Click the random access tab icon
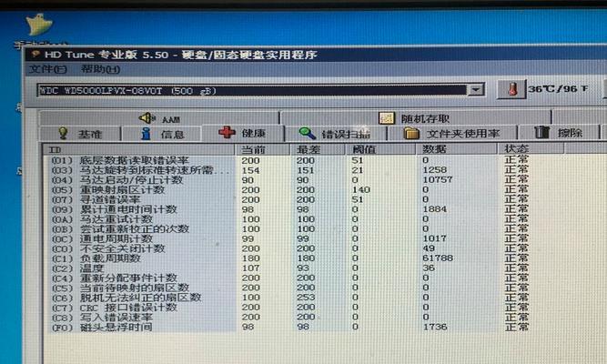 pos(387,118)
